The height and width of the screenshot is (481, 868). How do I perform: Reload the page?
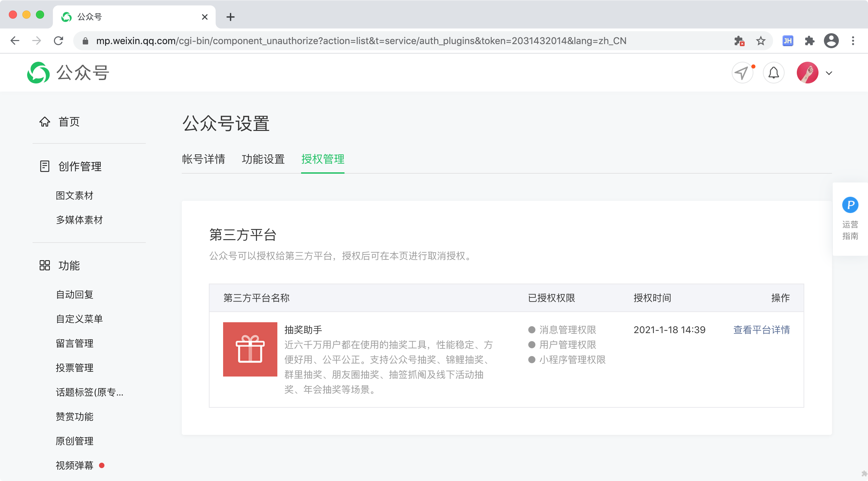[58, 41]
